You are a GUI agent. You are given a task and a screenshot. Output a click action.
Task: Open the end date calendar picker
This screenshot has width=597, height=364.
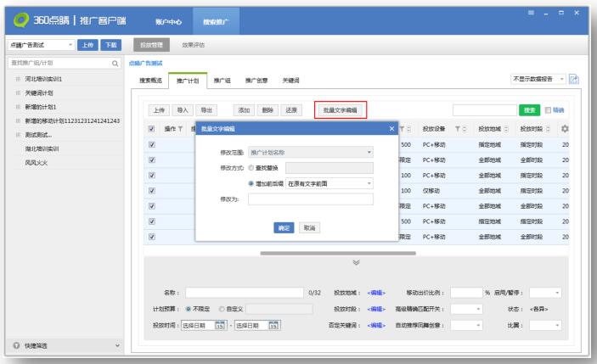[x=273, y=324]
